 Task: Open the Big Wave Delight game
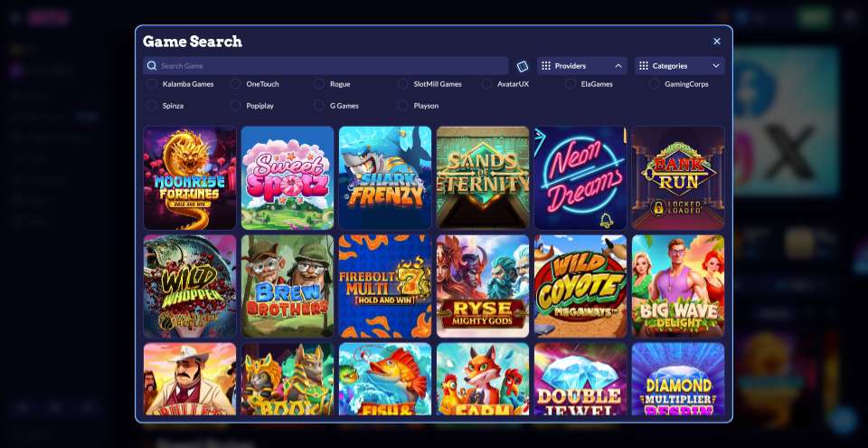[678, 286]
